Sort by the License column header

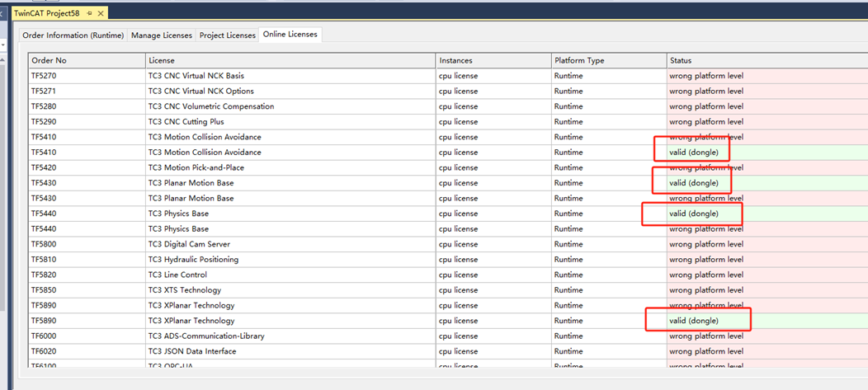(290, 60)
